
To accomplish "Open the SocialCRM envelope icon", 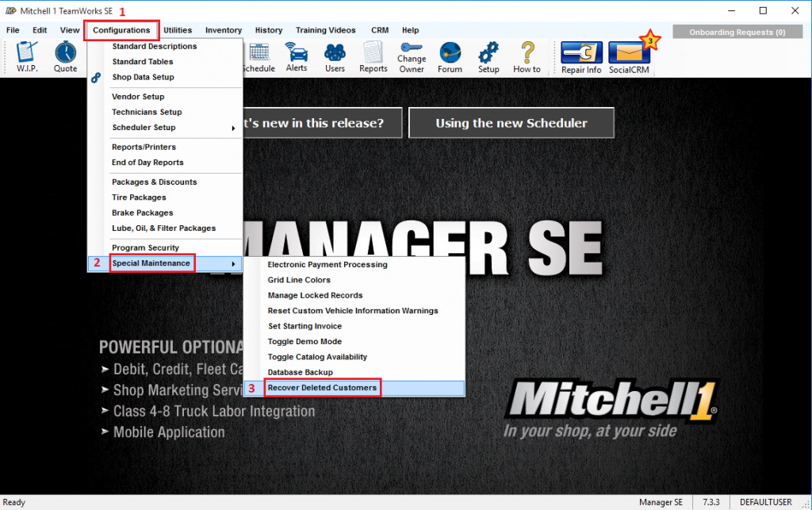I will coord(629,58).
